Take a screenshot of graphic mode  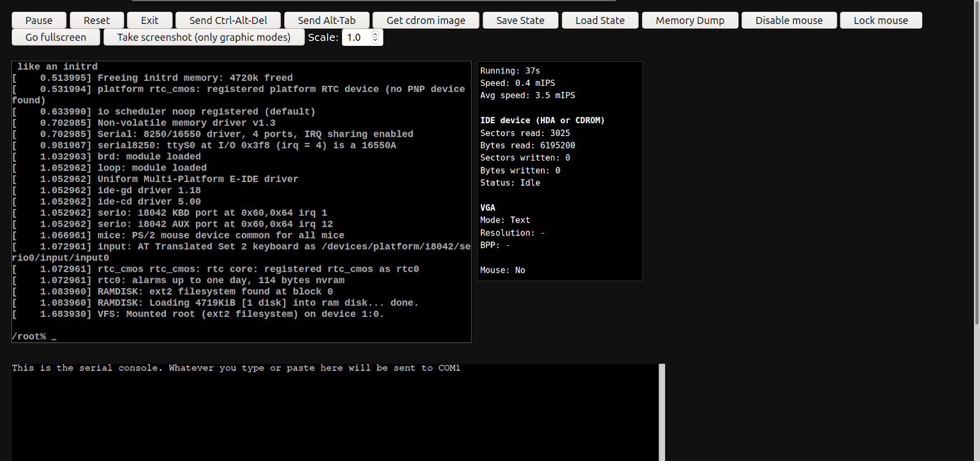[x=203, y=37]
